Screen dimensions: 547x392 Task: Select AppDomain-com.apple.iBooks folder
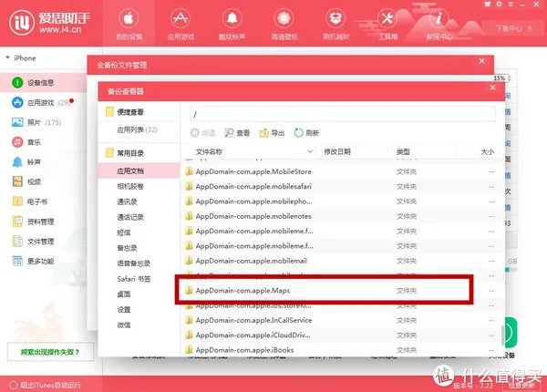point(343,349)
